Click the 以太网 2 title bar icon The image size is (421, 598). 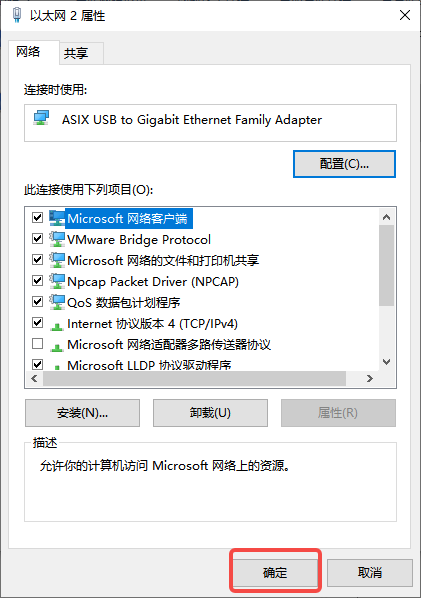coord(16,15)
